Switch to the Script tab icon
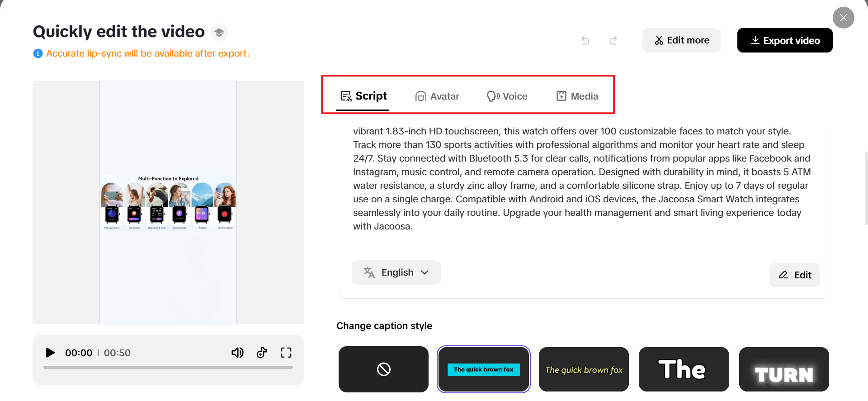Viewport: 868px width, 401px height. point(345,96)
